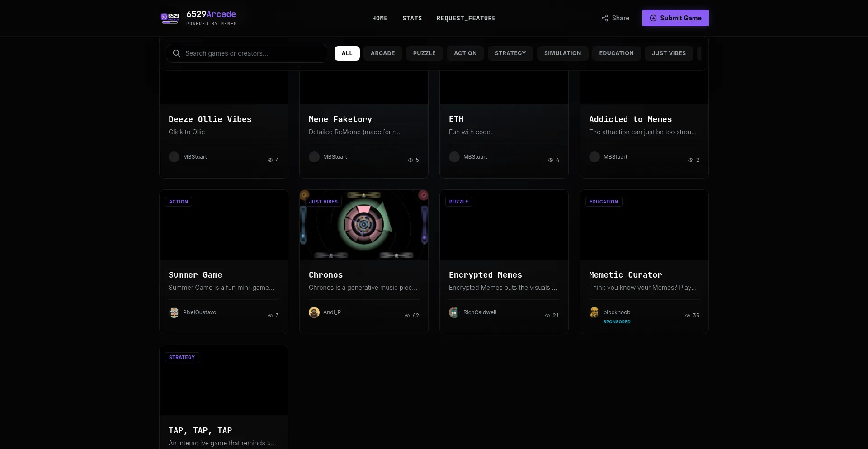Select the ALL category filter
The image size is (868, 449).
click(347, 53)
